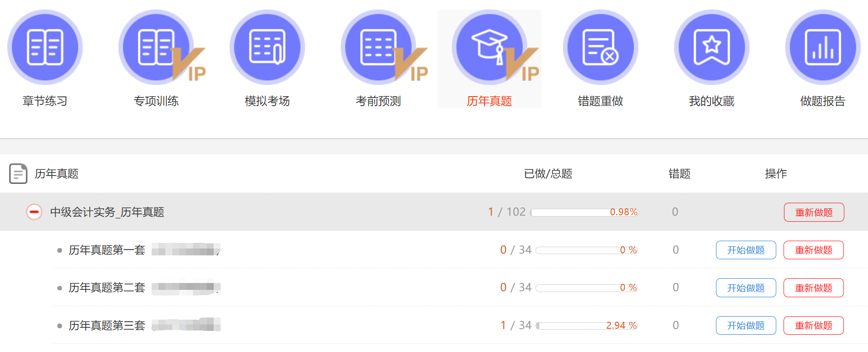Click 开始做题 for 历年真题第一套
Viewport: 868px width, 352px height.
click(746, 250)
